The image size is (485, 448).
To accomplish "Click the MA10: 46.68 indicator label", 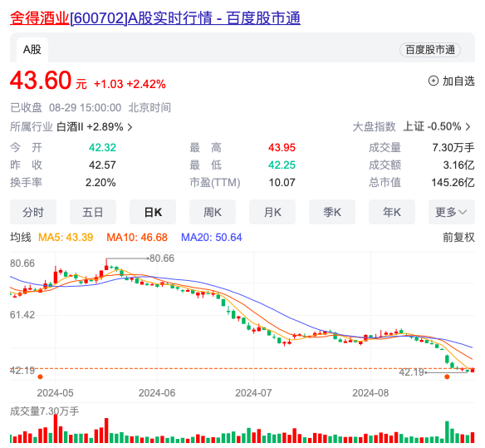I will [137, 237].
